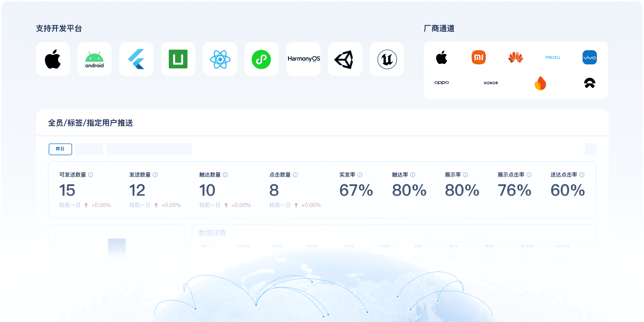Select the HarmonyOS platform tile

coord(303,59)
